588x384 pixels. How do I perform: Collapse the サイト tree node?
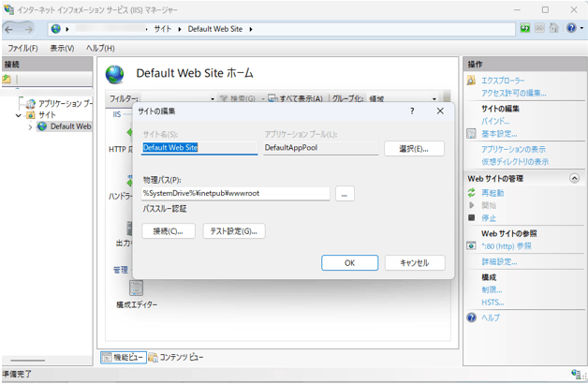tap(19, 115)
